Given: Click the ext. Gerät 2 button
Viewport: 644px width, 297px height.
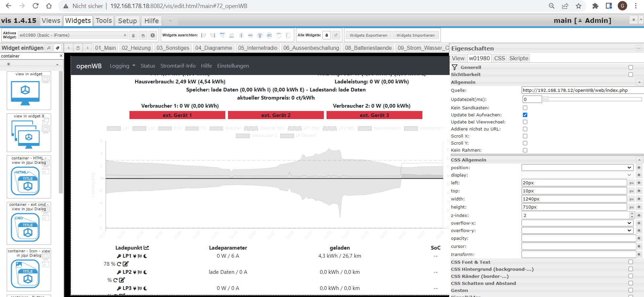Looking at the screenshot, I should click(x=276, y=115).
